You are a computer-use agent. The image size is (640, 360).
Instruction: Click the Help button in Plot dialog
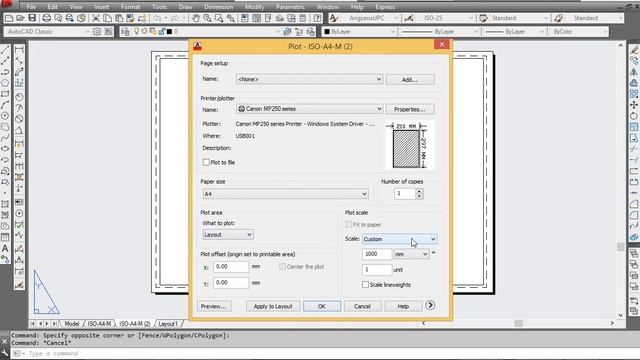[x=403, y=306]
